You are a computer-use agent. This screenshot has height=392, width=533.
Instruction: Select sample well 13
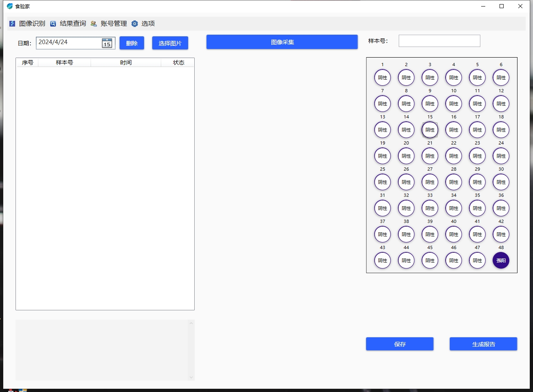pyautogui.click(x=382, y=130)
